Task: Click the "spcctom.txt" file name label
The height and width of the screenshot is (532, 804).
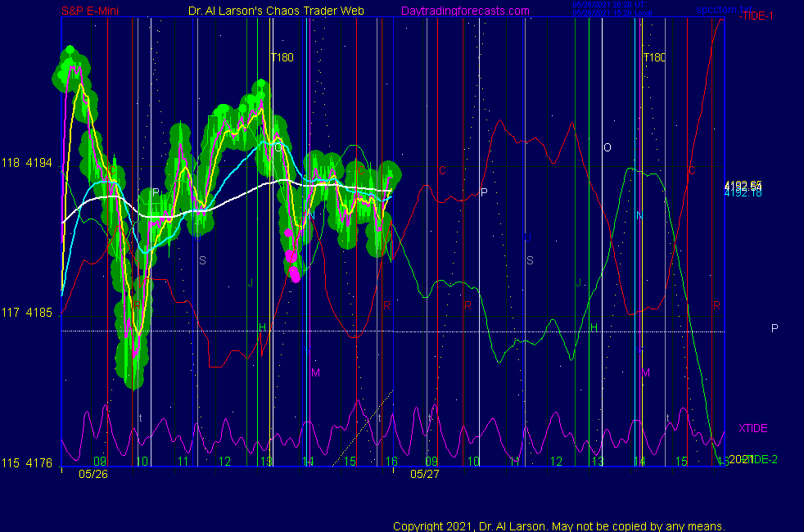Action: pos(724,10)
